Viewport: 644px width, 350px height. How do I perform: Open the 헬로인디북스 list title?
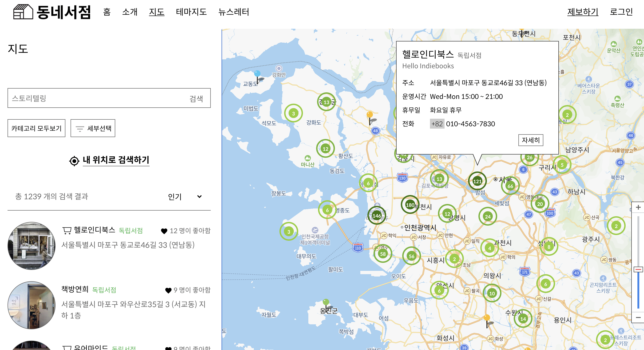point(95,230)
